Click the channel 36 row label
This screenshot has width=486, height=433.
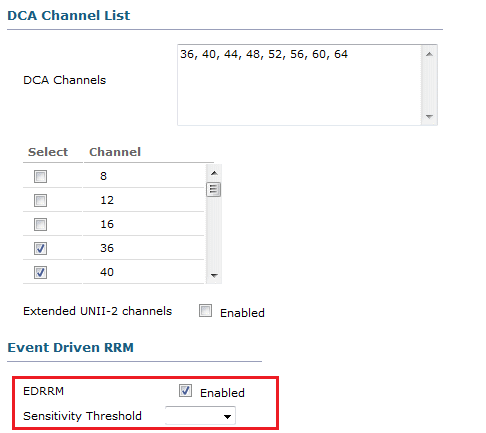tap(107, 248)
